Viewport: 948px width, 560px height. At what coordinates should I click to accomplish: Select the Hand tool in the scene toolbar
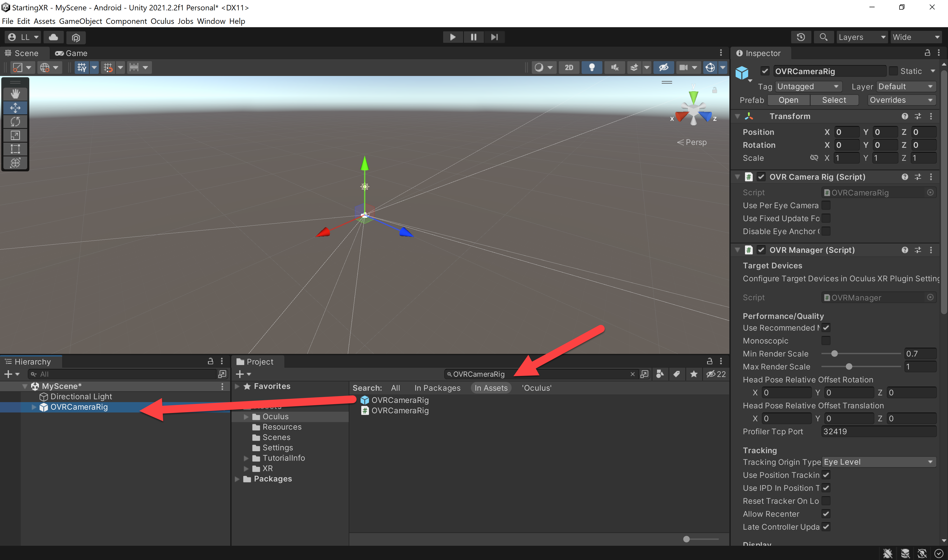tap(15, 94)
